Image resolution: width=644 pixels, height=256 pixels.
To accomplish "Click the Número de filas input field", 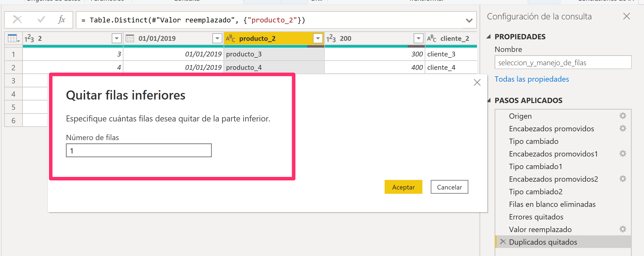I will point(139,150).
